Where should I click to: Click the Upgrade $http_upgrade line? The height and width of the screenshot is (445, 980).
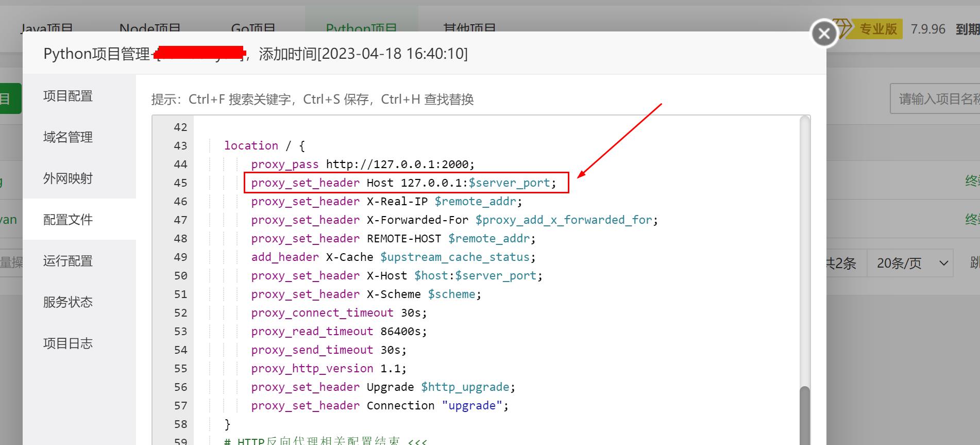click(383, 387)
